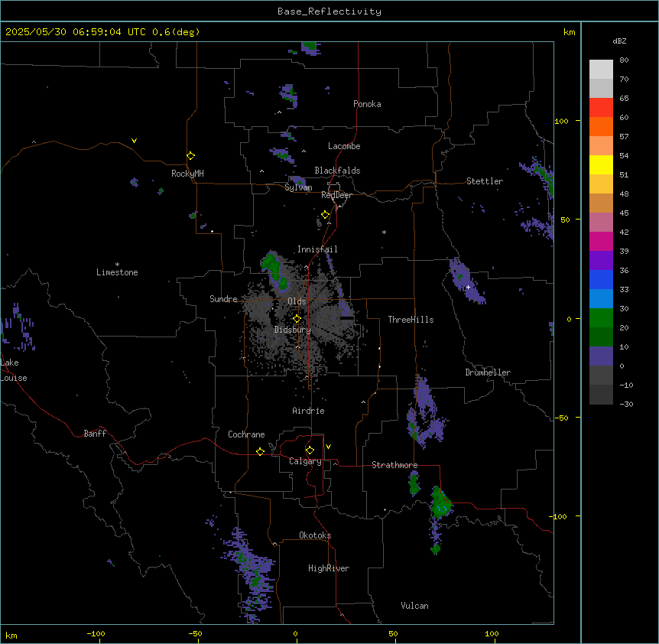Click the -50 tick label on bottom axis
The height and width of the screenshot is (644, 659).
click(195, 633)
